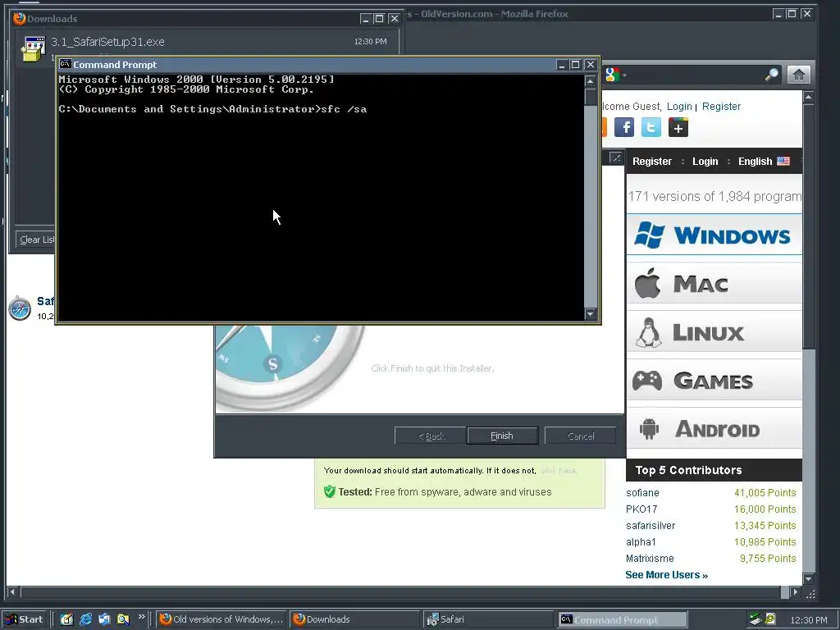The height and width of the screenshot is (630, 840).
Task: Click the Twitter share icon
Action: [651, 127]
